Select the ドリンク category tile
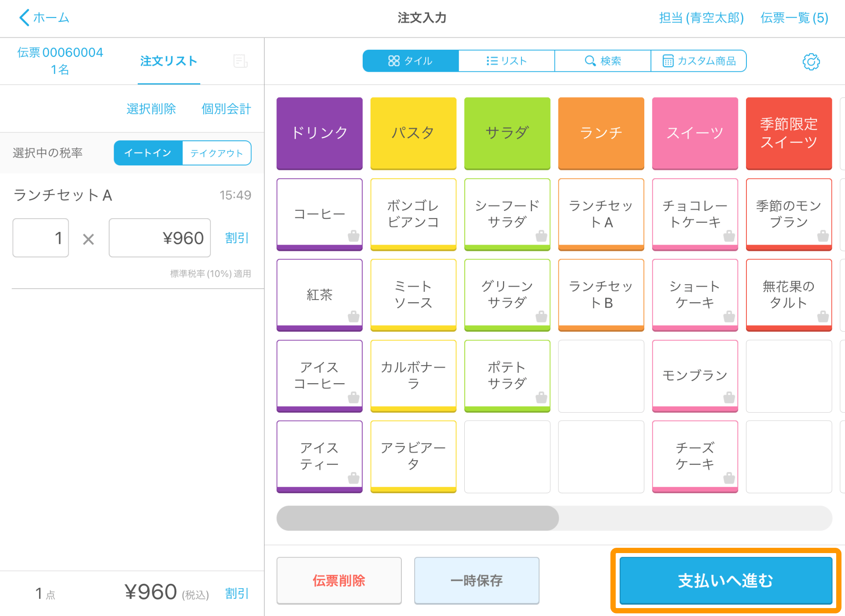The image size is (845, 616). point(320,133)
